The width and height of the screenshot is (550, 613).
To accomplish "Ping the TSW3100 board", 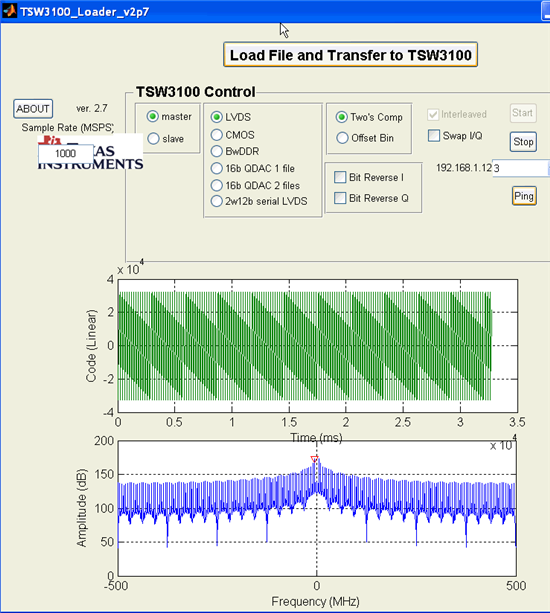I will (524, 196).
